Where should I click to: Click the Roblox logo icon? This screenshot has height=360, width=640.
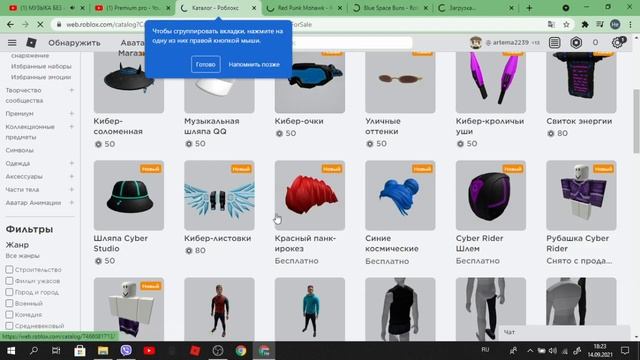(x=31, y=42)
